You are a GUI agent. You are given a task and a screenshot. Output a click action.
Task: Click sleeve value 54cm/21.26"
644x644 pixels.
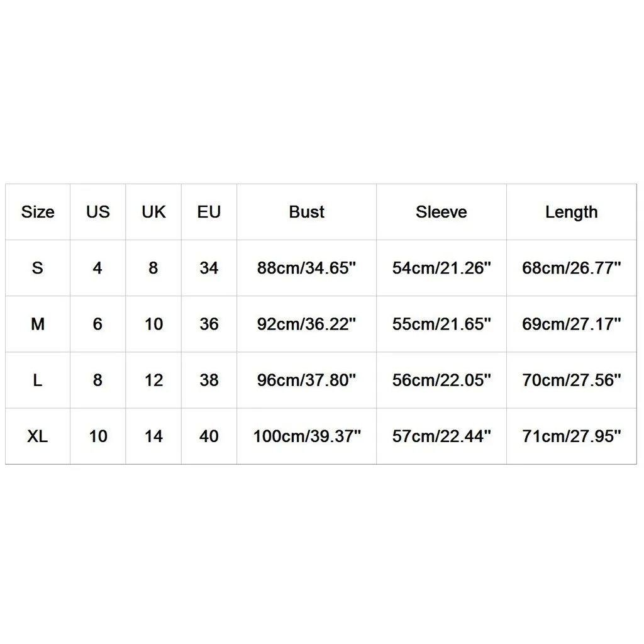(x=441, y=268)
